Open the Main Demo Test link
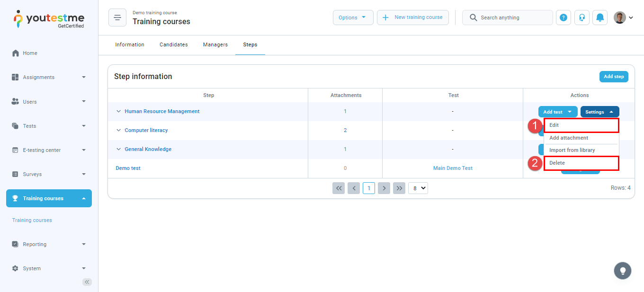The height and width of the screenshot is (292, 644). (453, 168)
